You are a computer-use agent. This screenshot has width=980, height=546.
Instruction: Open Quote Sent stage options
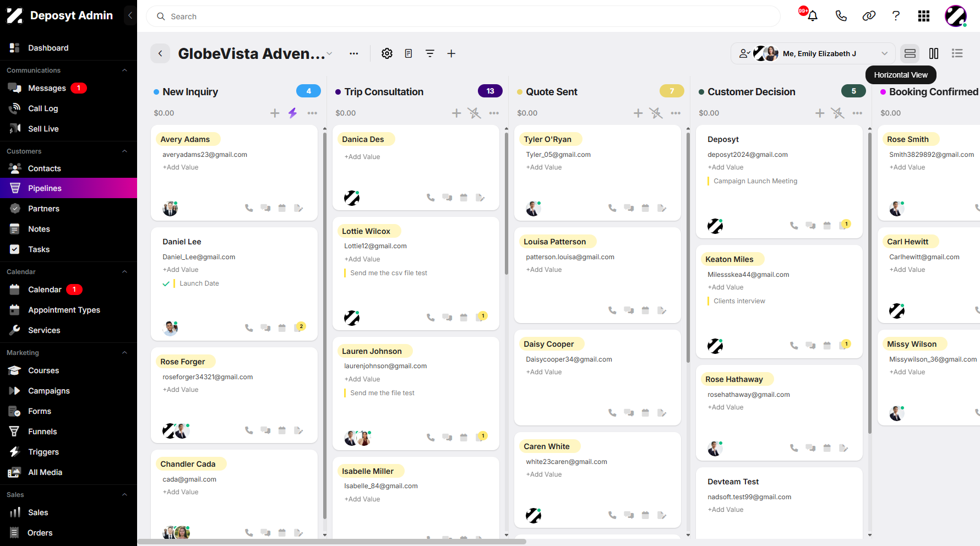pyautogui.click(x=676, y=113)
